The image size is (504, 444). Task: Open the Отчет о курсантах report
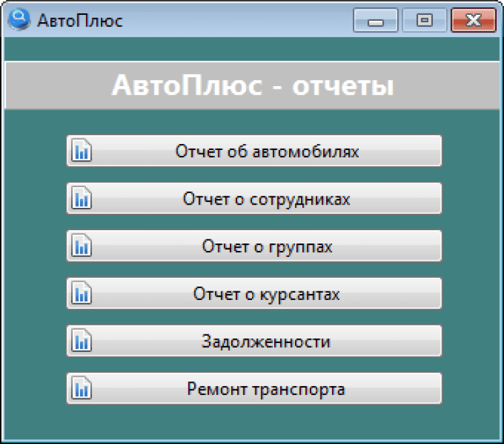(254, 293)
